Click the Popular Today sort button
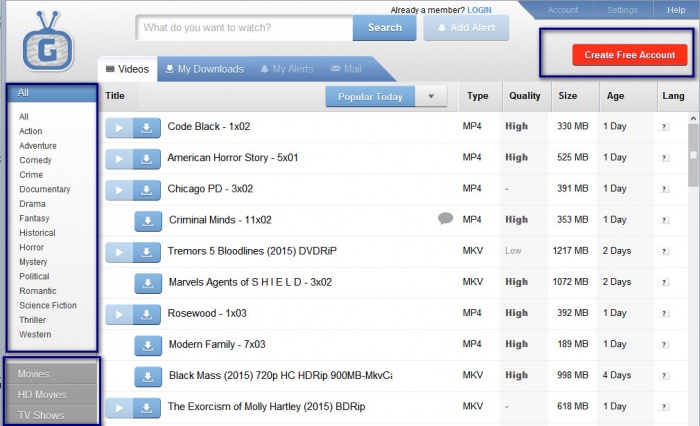The height and width of the screenshot is (426, 700). pos(370,96)
